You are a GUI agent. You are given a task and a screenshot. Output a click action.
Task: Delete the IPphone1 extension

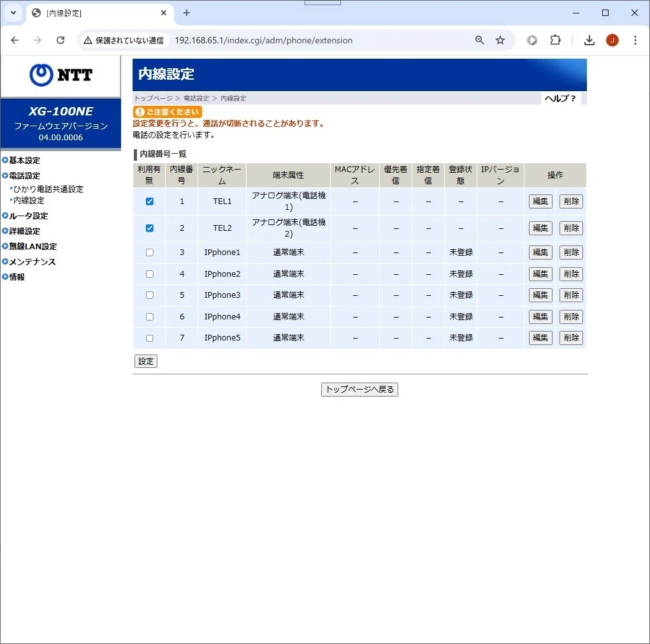[x=571, y=252]
